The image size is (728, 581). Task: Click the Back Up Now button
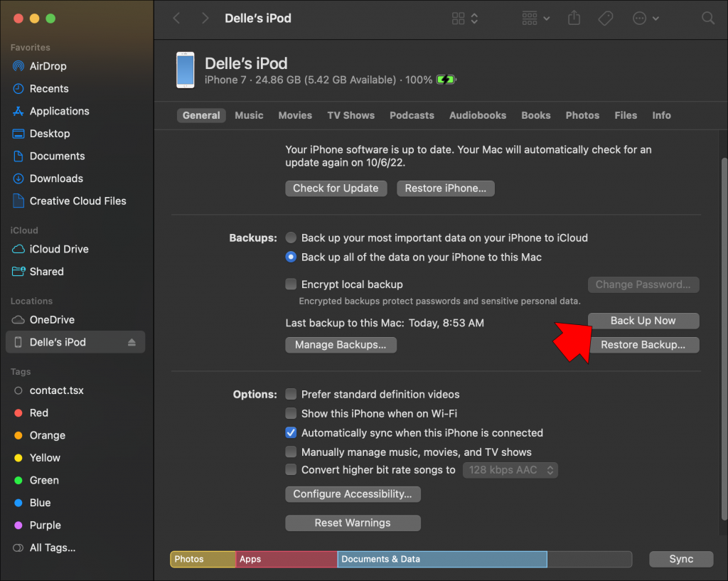pyautogui.click(x=643, y=320)
